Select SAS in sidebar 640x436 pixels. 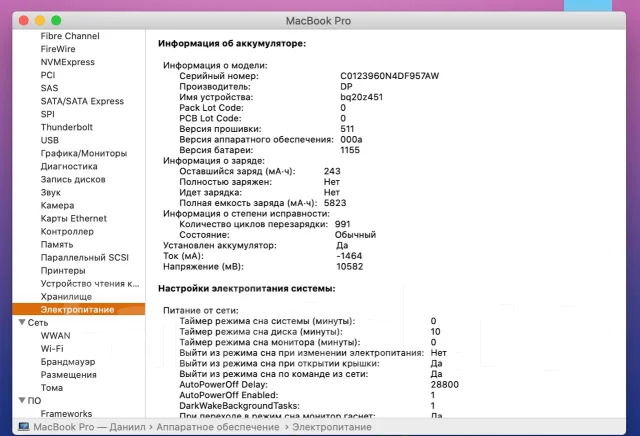tap(49, 88)
